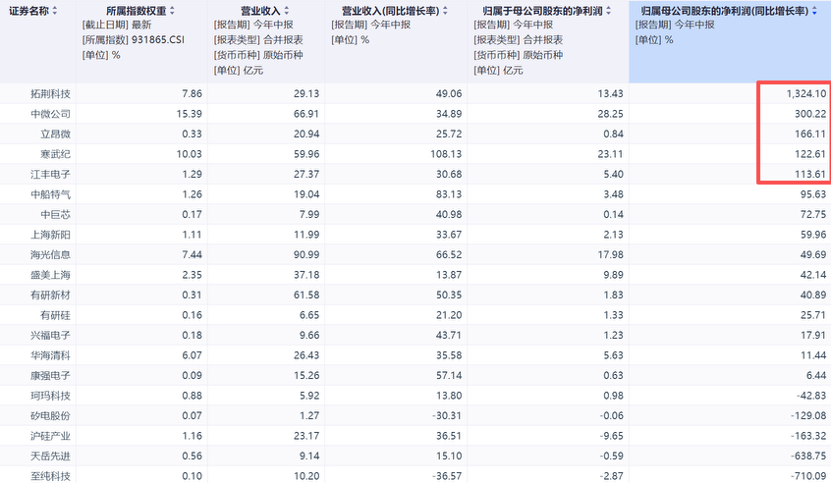Screen dimensions: 832x484
Task: Select the 海光信息 row name
Action: click(x=50, y=255)
